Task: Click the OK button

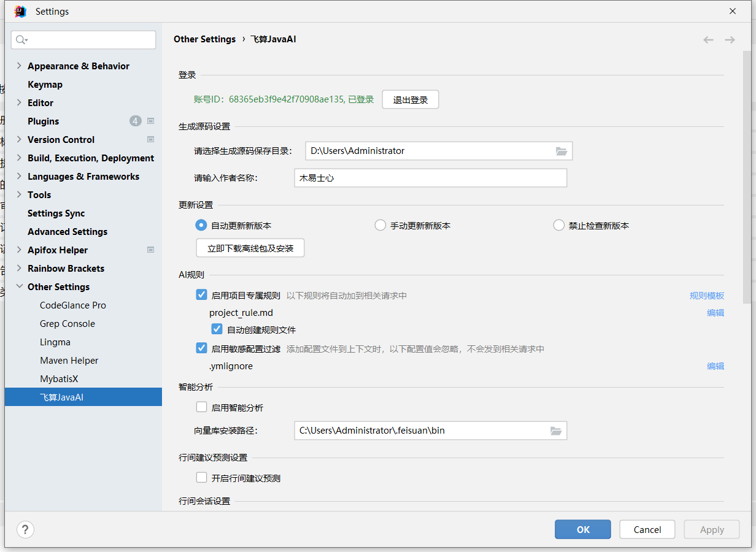Action: click(583, 529)
